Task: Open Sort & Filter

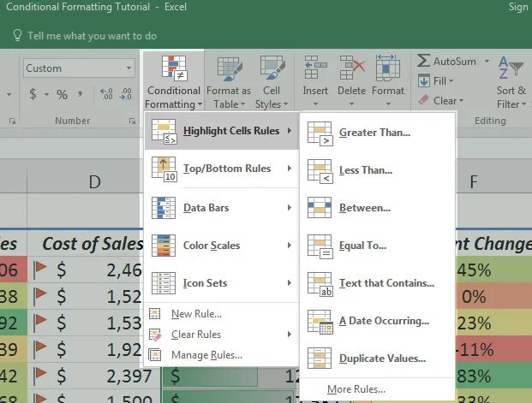Action: coord(511,82)
